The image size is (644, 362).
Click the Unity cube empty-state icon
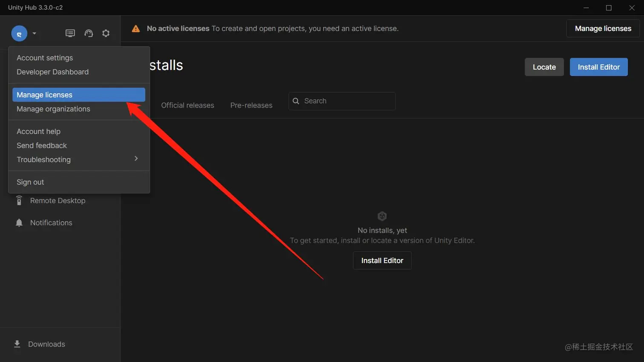(x=382, y=216)
